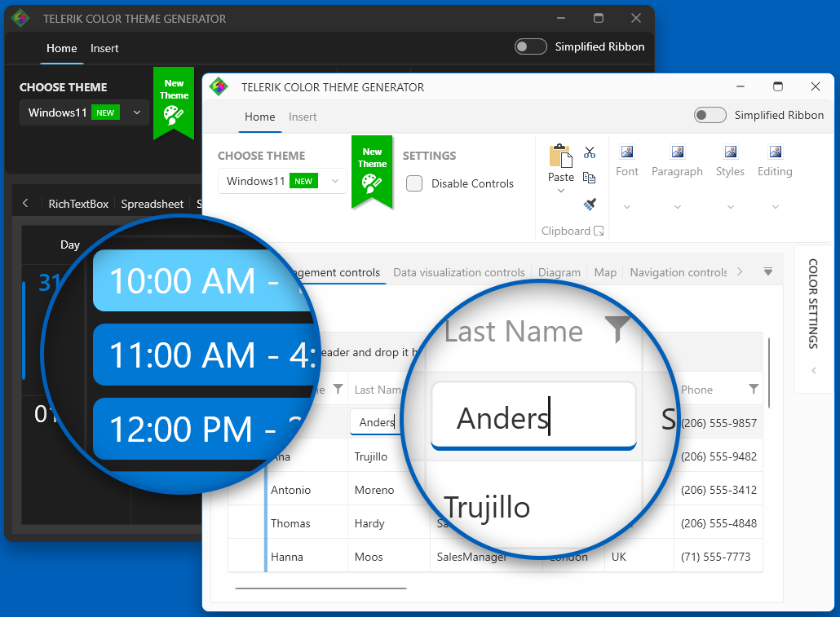Image resolution: width=840 pixels, height=617 pixels.
Task: Click the Styles group icon
Action: [730, 152]
